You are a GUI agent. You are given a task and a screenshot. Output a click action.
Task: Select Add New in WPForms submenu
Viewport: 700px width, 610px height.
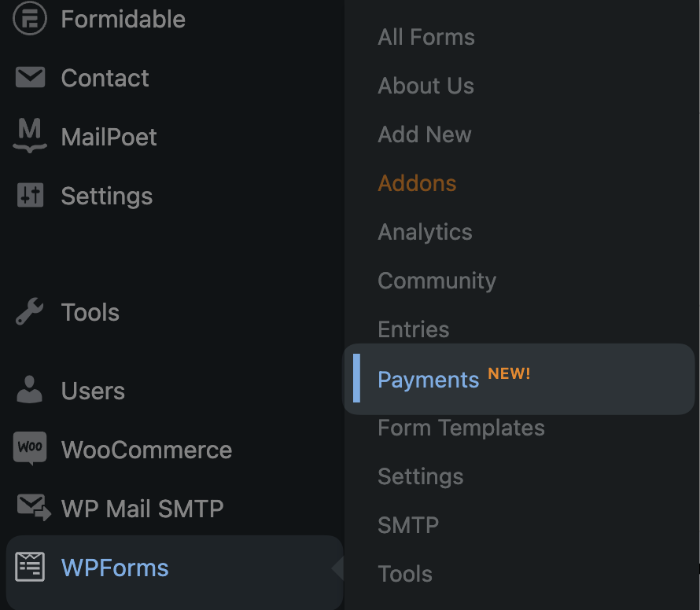click(x=424, y=134)
